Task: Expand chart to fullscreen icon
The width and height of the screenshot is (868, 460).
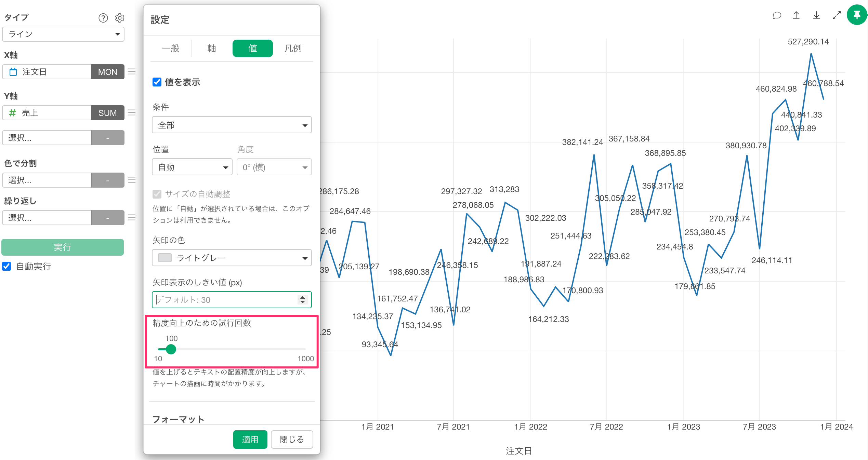Action: pos(837,15)
